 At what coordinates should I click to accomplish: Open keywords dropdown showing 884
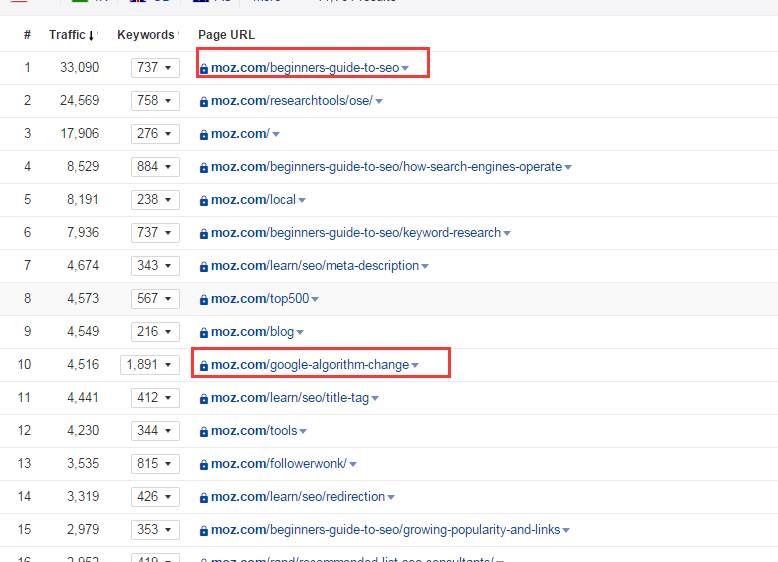pos(155,167)
